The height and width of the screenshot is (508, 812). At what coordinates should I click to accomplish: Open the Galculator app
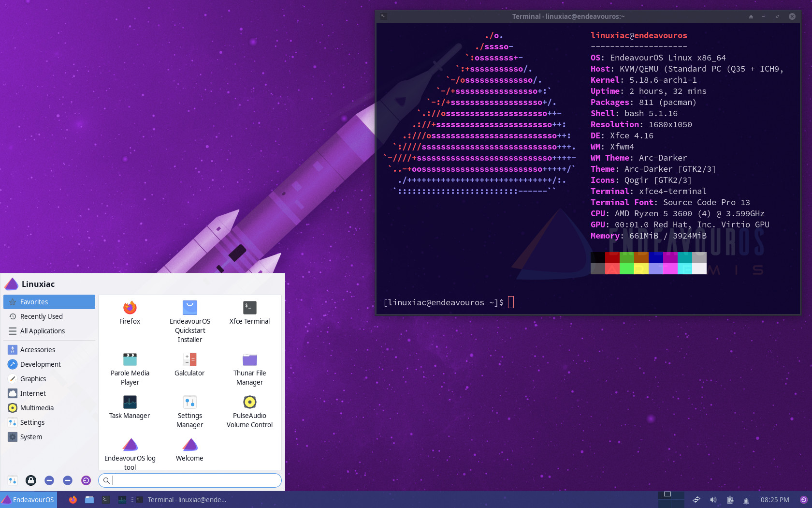click(189, 364)
